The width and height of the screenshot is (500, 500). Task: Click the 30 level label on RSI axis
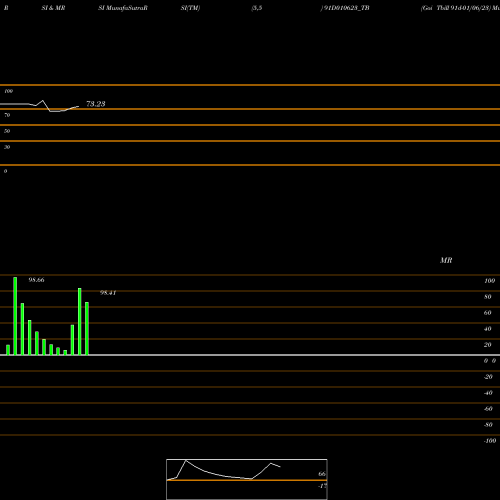7,147
